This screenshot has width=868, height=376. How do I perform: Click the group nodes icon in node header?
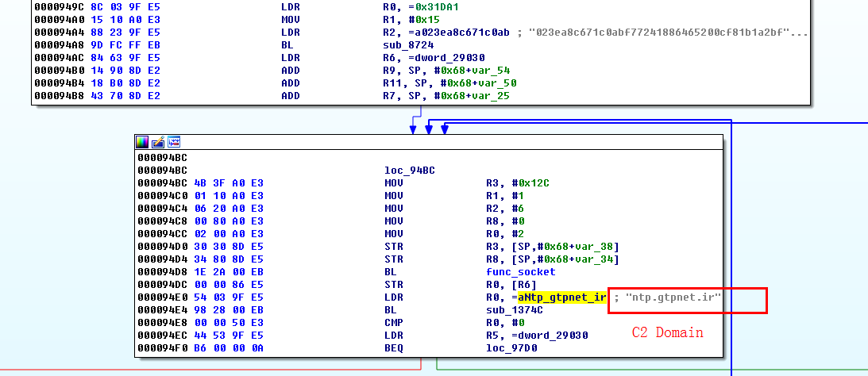(x=174, y=142)
